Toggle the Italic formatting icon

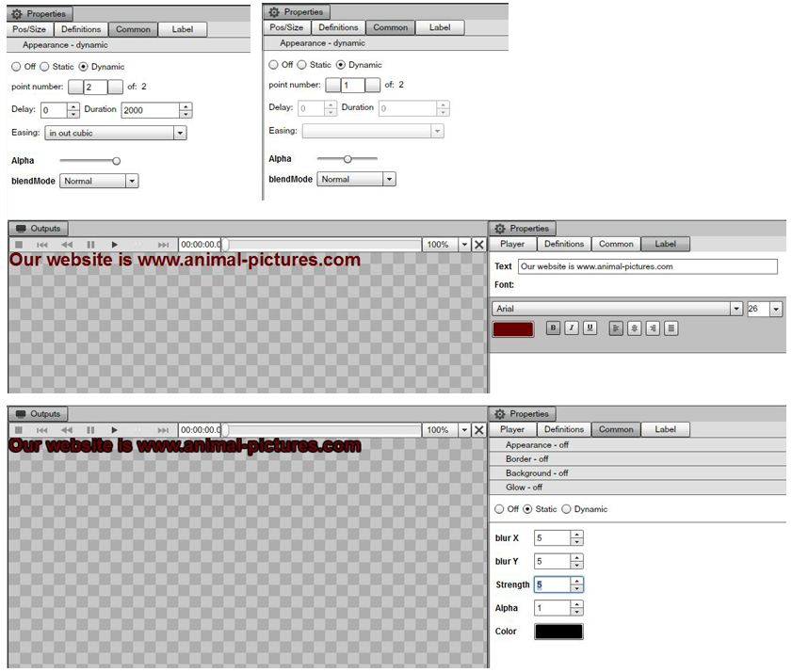click(572, 328)
